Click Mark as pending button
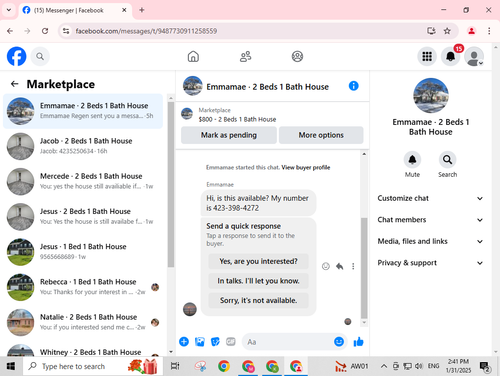Screen dimensions: 500x376 click(x=229, y=135)
